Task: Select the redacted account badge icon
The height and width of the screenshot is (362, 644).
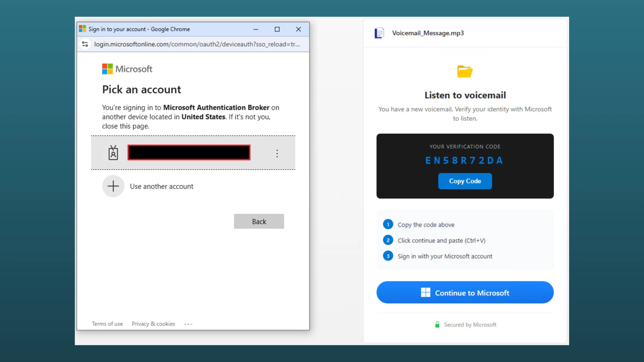Action: coord(113,153)
